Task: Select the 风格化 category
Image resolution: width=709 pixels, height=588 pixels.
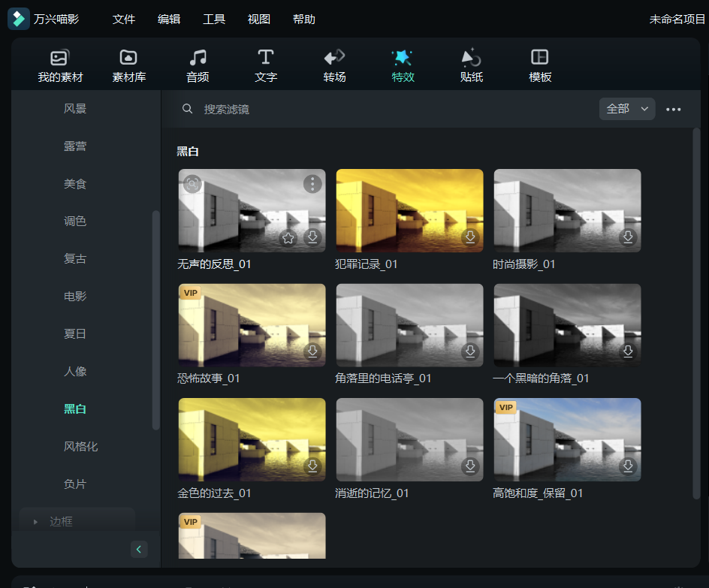Action: (80, 447)
